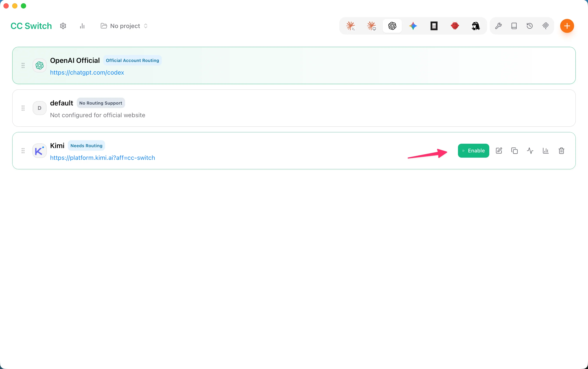Image resolution: width=588 pixels, height=369 pixels.
Task: Add a new provider with orange plus button
Action: 567,26
